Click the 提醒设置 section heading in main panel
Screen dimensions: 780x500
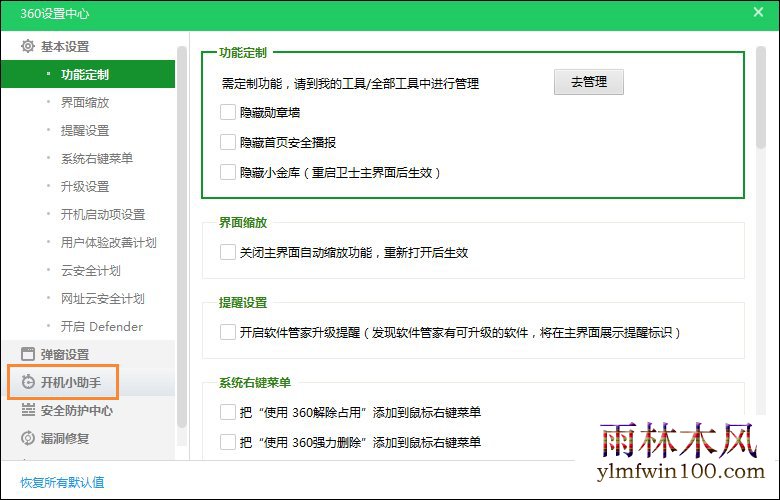point(243,302)
